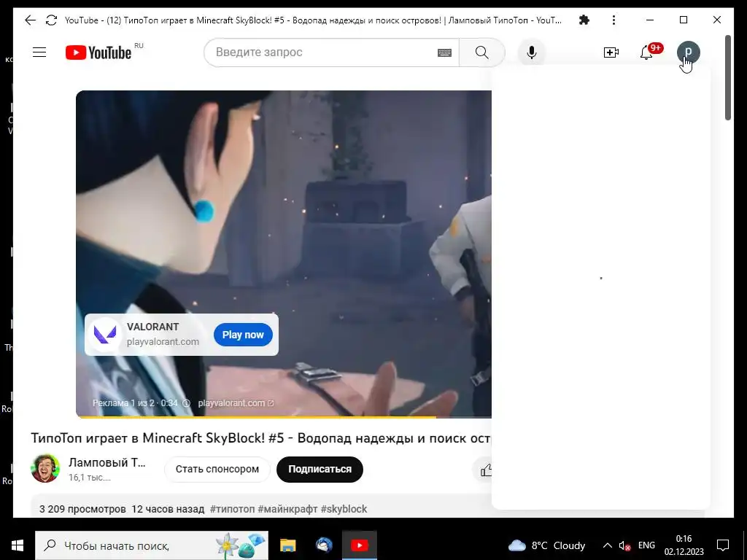The height and width of the screenshot is (560, 747).
Task: Click the page vertical scrollbar
Action: point(727,77)
